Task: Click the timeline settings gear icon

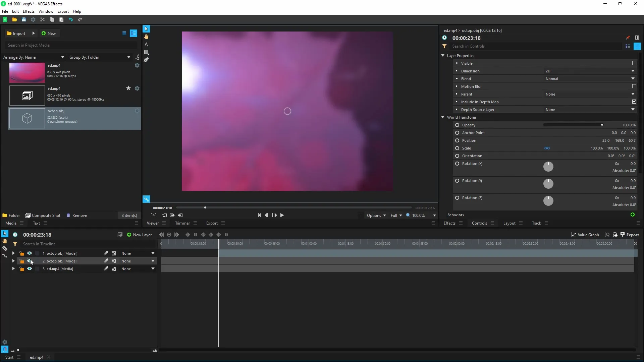Action: click(x=5, y=342)
